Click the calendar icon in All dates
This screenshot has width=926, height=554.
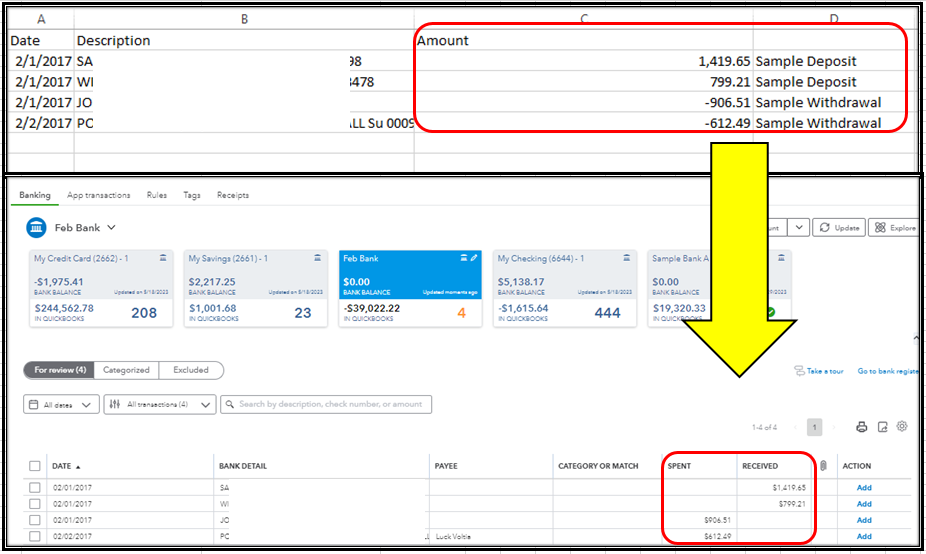(x=34, y=405)
